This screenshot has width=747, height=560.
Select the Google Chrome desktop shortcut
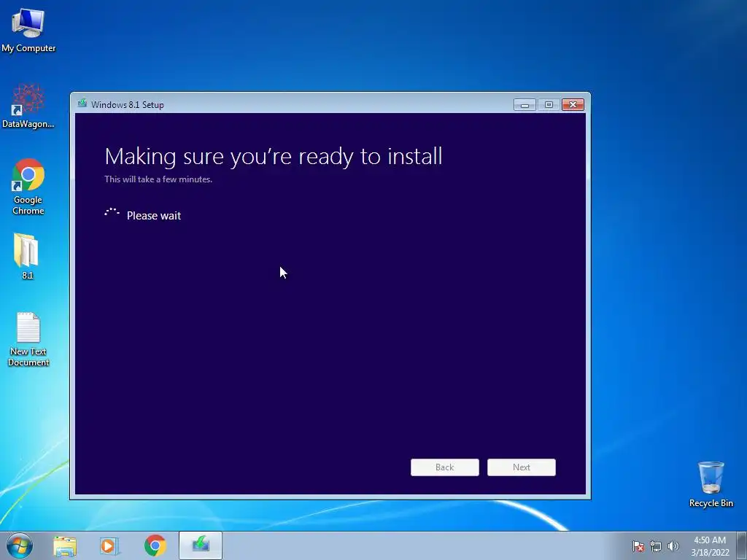coord(28,186)
